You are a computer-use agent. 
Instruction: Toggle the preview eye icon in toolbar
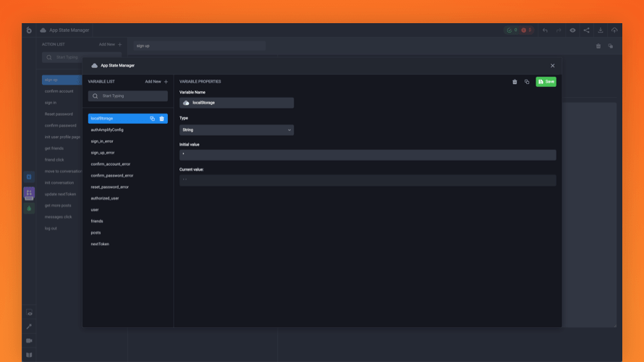[572, 30]
